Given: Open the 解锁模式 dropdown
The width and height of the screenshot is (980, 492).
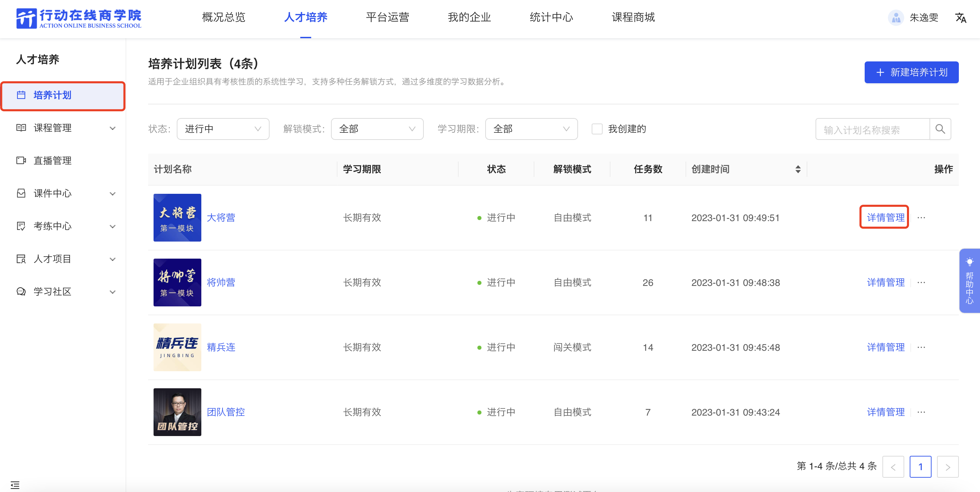Looking at the screenshot, I should coord(377,129).
